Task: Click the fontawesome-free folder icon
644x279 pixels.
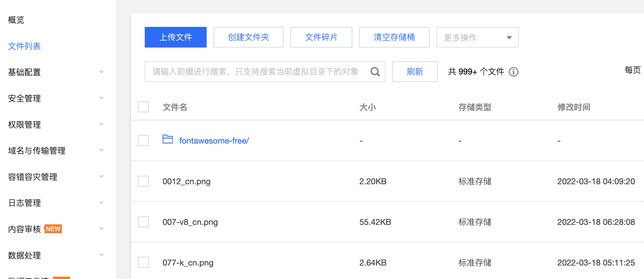Action: [x=168, y=139]
